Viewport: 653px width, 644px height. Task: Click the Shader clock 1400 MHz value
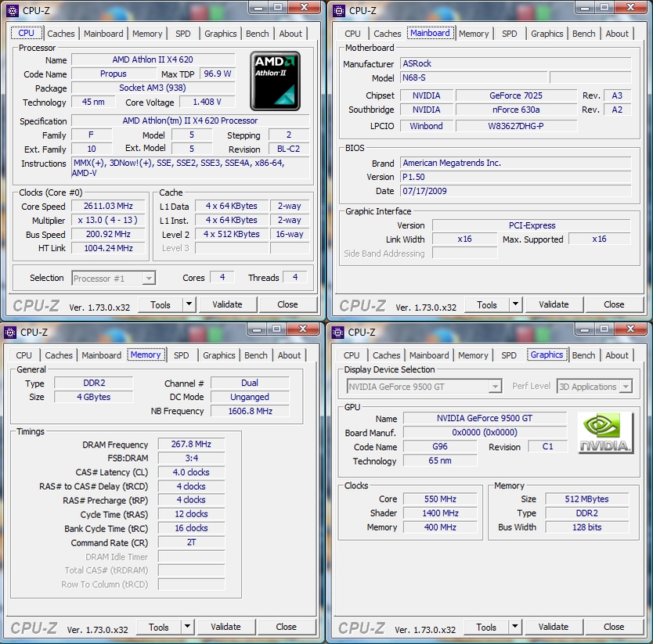(440, 513)
